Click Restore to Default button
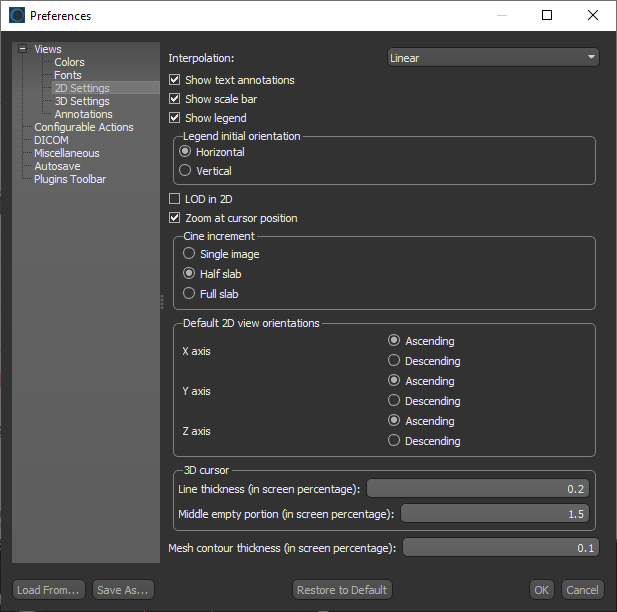The image size is (617, 612). 342,590
